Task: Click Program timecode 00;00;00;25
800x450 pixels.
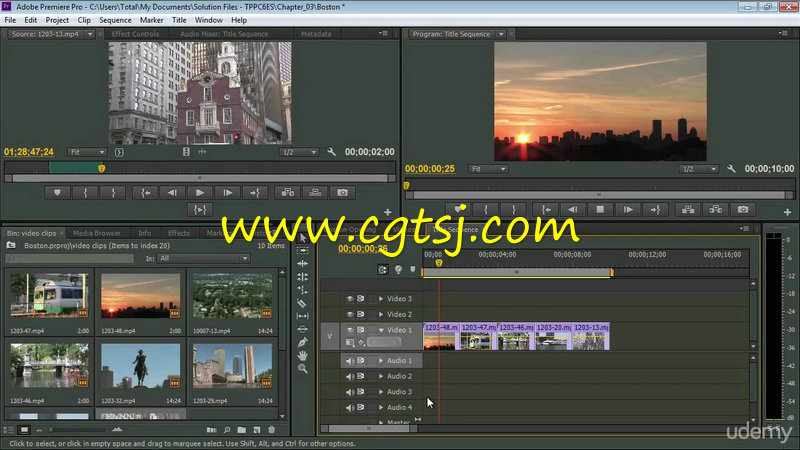Action: click(430, 169)
